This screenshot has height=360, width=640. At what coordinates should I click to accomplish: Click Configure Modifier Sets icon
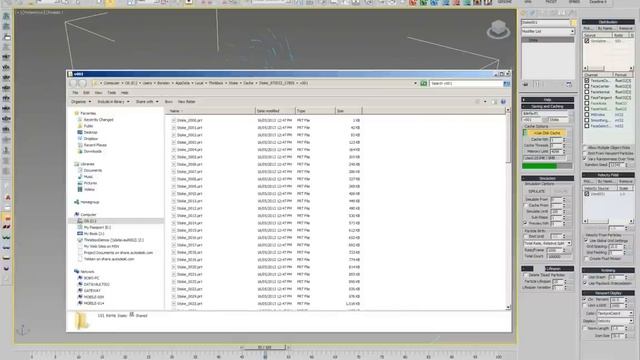[569, 84]
